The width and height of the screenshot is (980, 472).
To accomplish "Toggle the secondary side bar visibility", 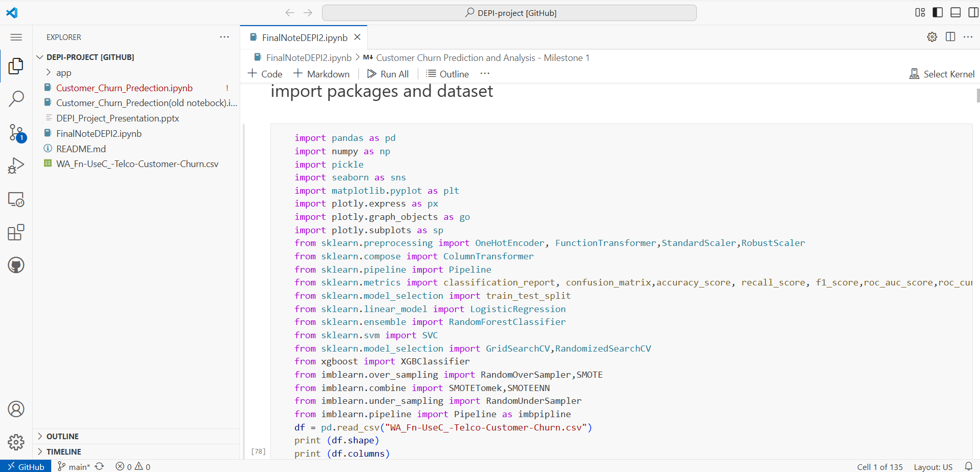I will coord(973,12).
